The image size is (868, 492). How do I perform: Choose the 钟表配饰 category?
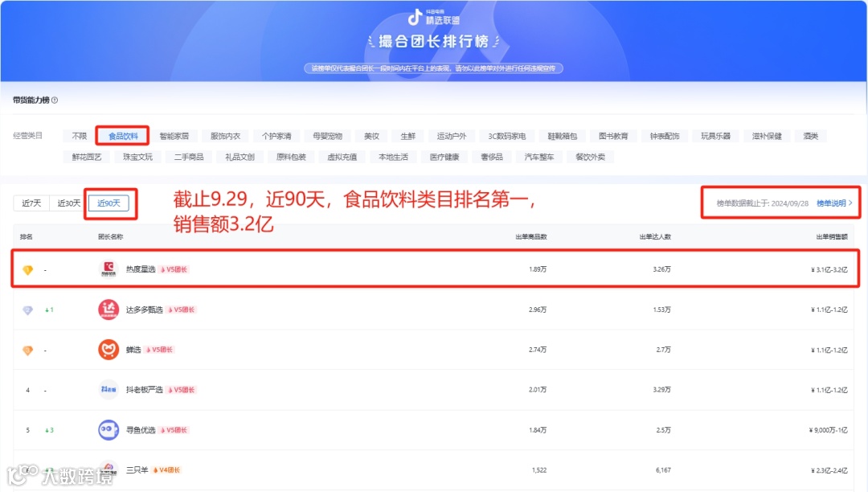665,136
